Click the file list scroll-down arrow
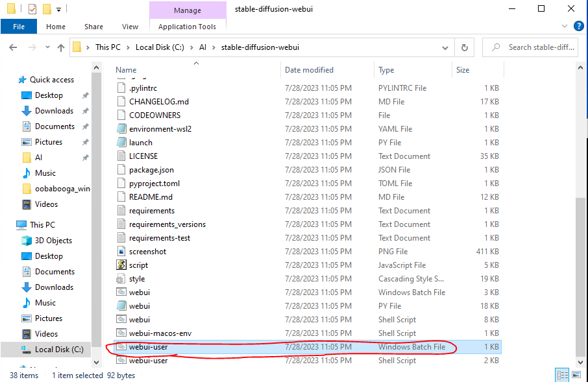 (580, 362)
